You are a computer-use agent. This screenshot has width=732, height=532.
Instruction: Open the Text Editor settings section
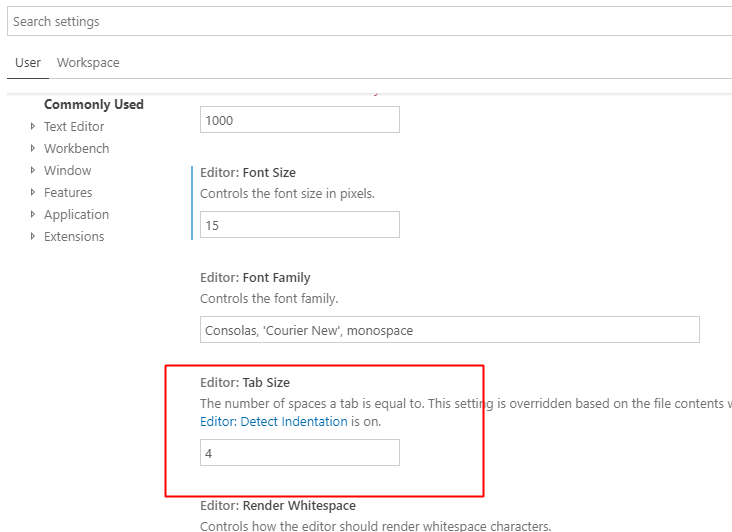click(x=74, y=126)
